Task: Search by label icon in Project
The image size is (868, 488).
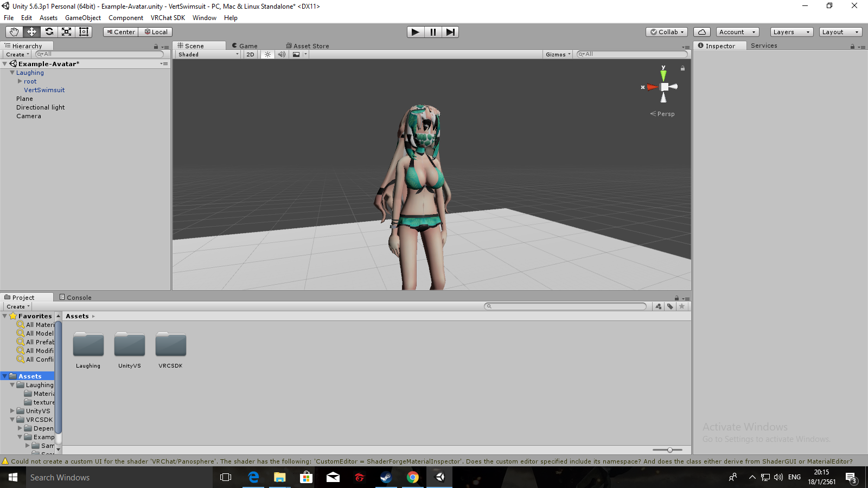Action: (670, 306)
